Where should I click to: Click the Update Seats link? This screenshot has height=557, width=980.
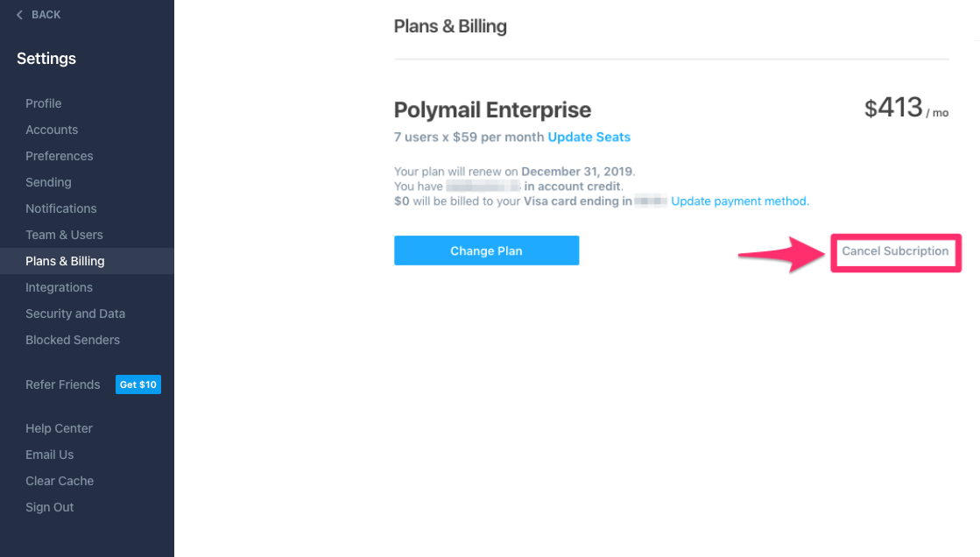pyautogui.click(x=589, y=137)
